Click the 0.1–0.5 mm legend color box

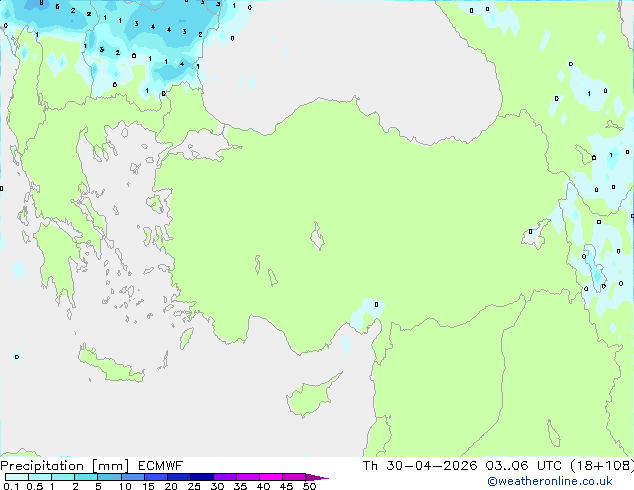(x=17, y=477)
